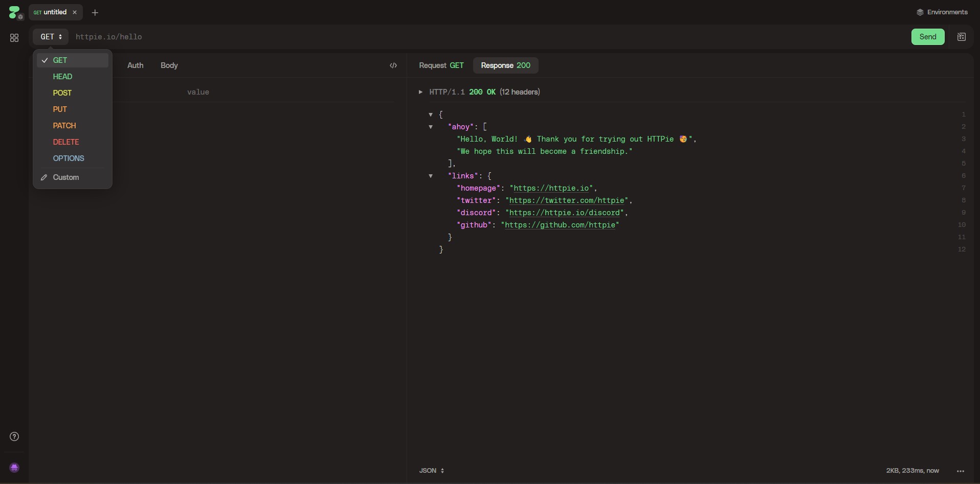Toggle the code snippet view icon
Viewport: 980px width, 484px height.
pyautogui.click(x=393, y=65)
